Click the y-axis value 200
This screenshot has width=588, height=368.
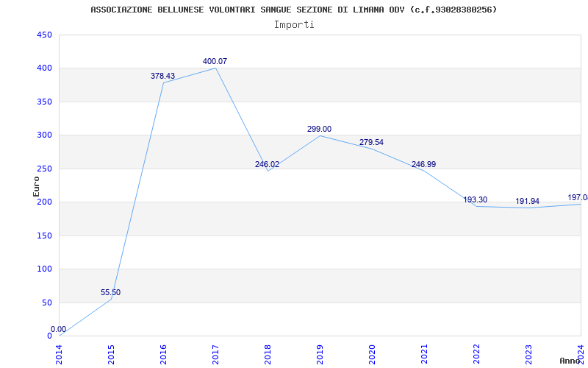(x=44, y=202)
